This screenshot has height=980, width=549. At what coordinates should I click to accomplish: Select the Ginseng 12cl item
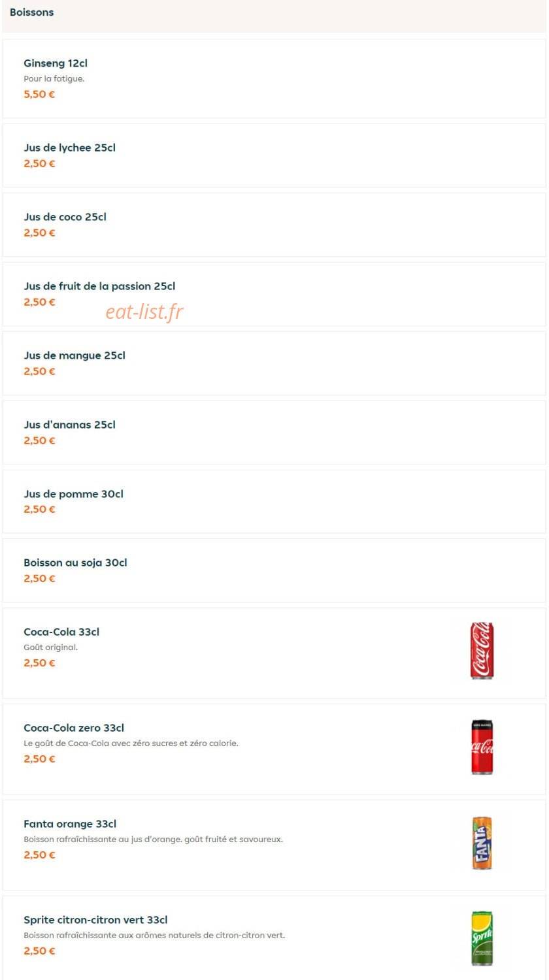point(274,78)
